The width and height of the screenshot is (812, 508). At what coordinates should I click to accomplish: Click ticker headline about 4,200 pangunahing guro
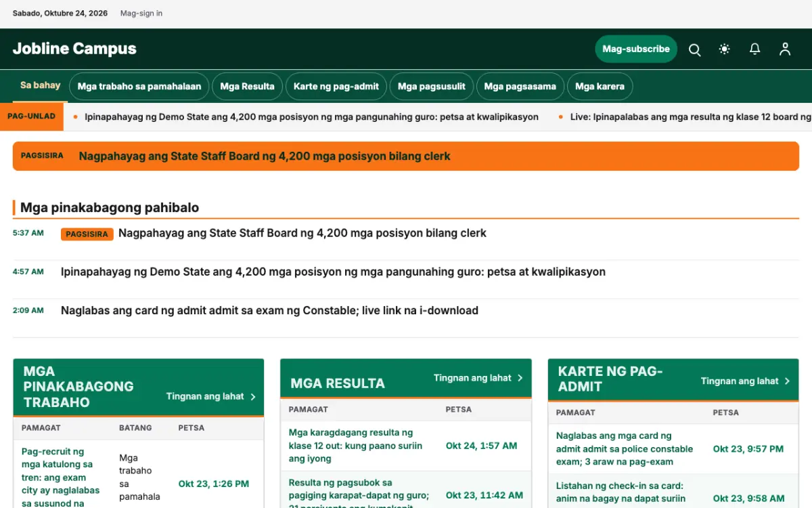[x=312, y=117]
